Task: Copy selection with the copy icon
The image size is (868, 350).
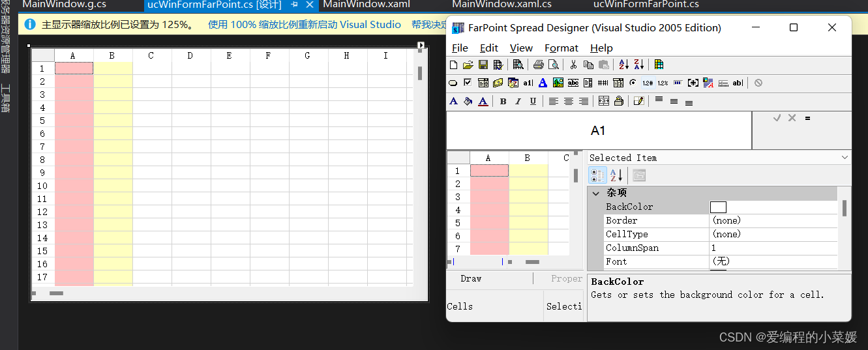Action: click(x=588, y=65)
